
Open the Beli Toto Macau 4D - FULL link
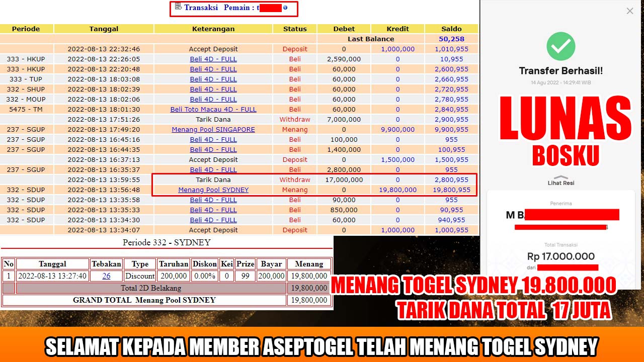[x=213, y=109]
